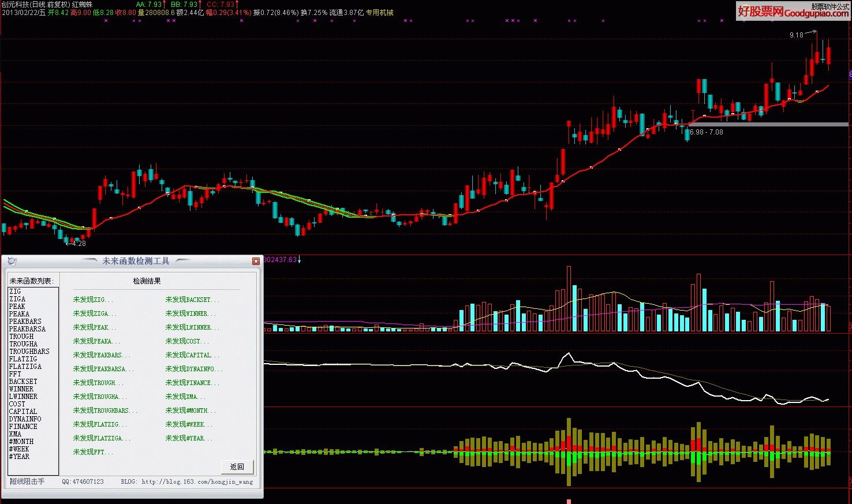Click the 换7.25% turnover rate text

[x=313, y=12]
